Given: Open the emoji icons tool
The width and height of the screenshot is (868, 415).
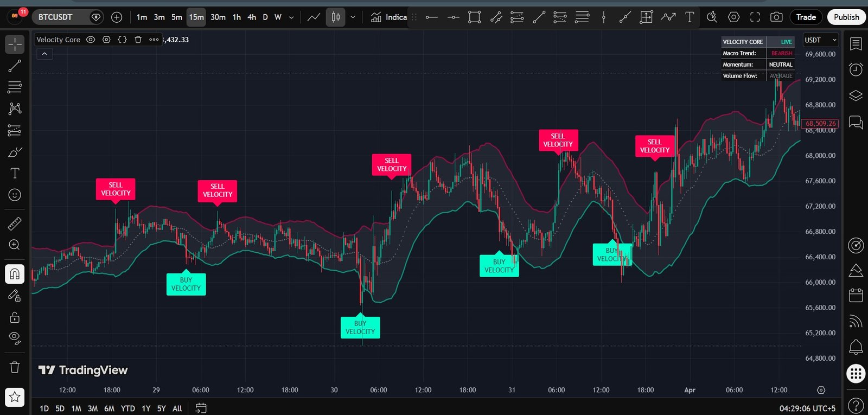Looking at the screenshot, I should [15, 195].
